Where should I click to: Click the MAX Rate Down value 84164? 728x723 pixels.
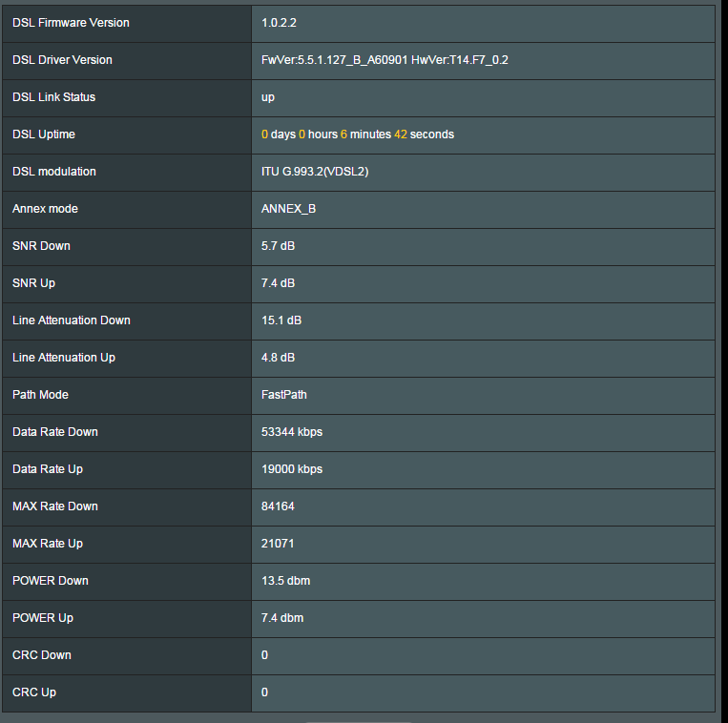point(278,506)
